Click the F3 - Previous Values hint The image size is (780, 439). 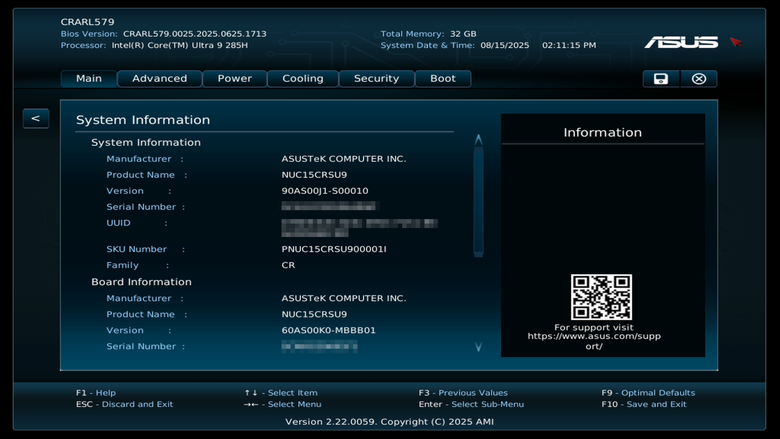(463, 393)
